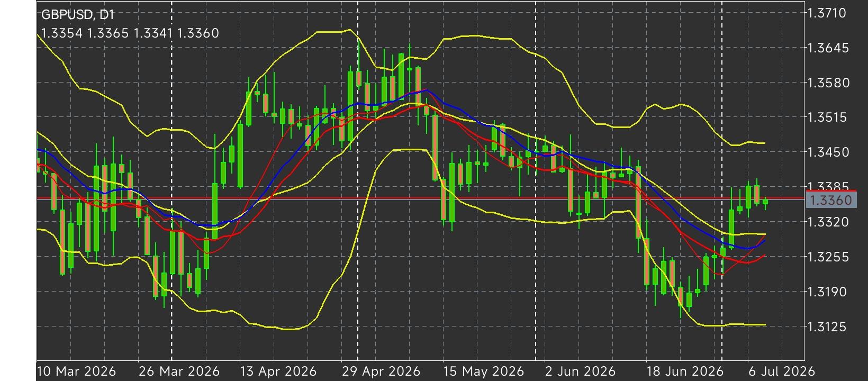The height and width of the screenshot is (381, 868).
Task: Click the 1.3320 price axis label
Action: [x=829, y=222]
